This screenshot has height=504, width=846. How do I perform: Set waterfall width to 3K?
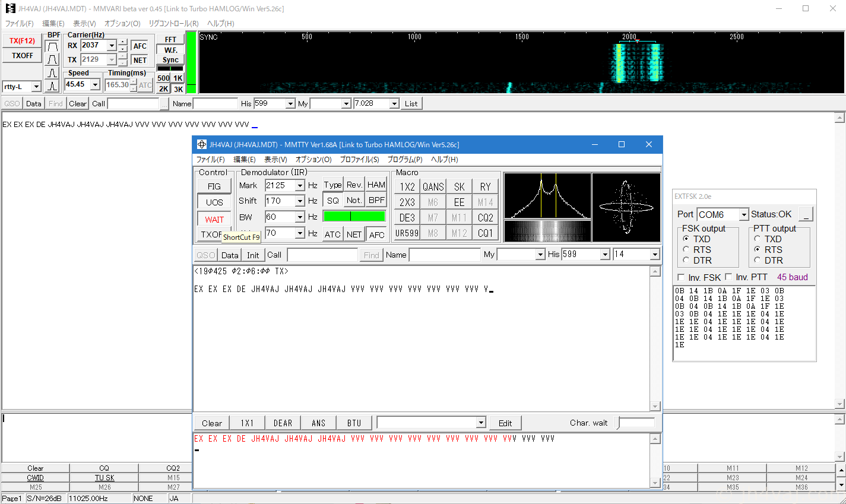pos(178,89)
